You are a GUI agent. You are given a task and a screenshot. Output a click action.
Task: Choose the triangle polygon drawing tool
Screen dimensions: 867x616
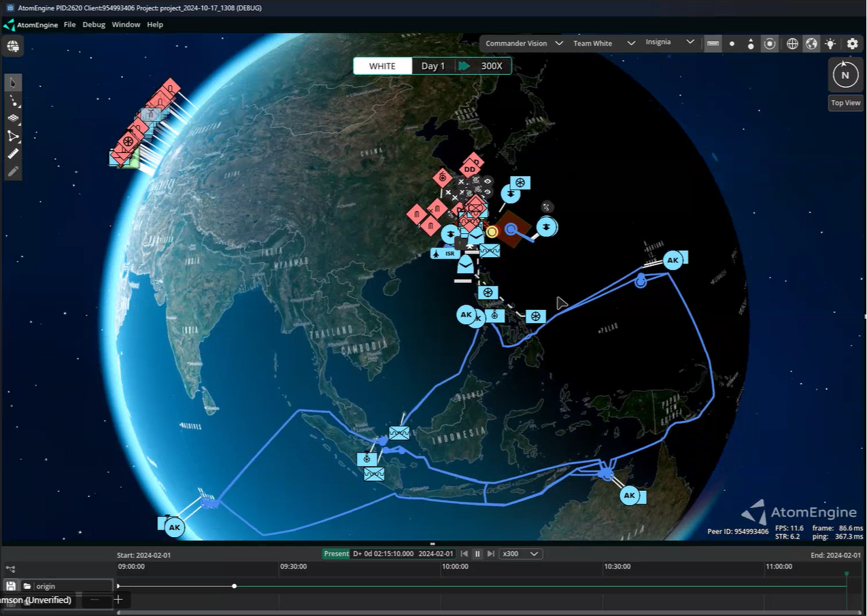tap(13, 136)
